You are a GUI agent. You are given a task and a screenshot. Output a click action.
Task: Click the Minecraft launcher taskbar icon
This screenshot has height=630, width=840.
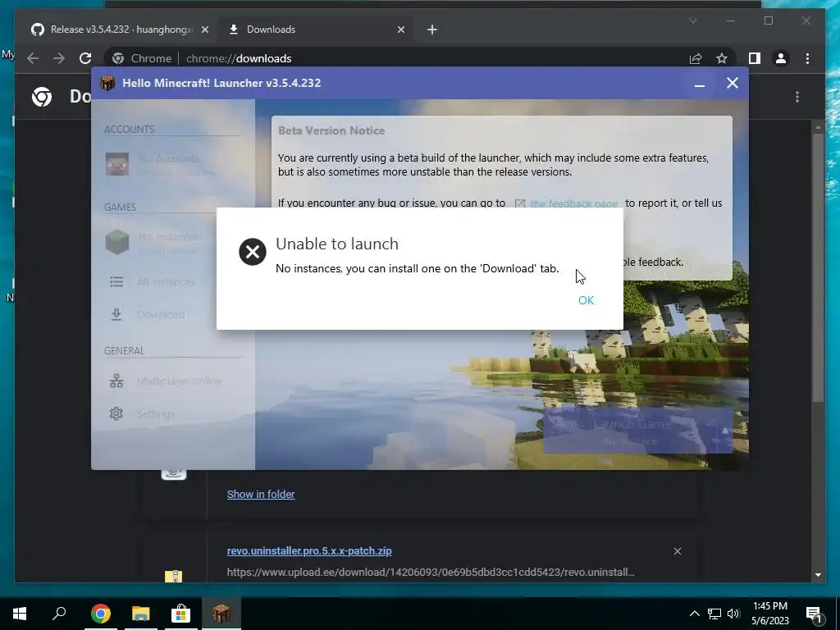(221, 614)
